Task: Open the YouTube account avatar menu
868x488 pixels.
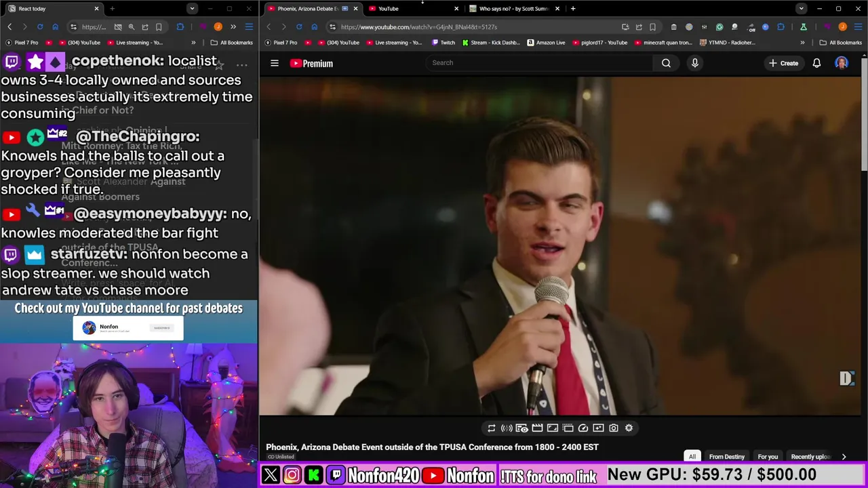Action: tap(842, 63)
